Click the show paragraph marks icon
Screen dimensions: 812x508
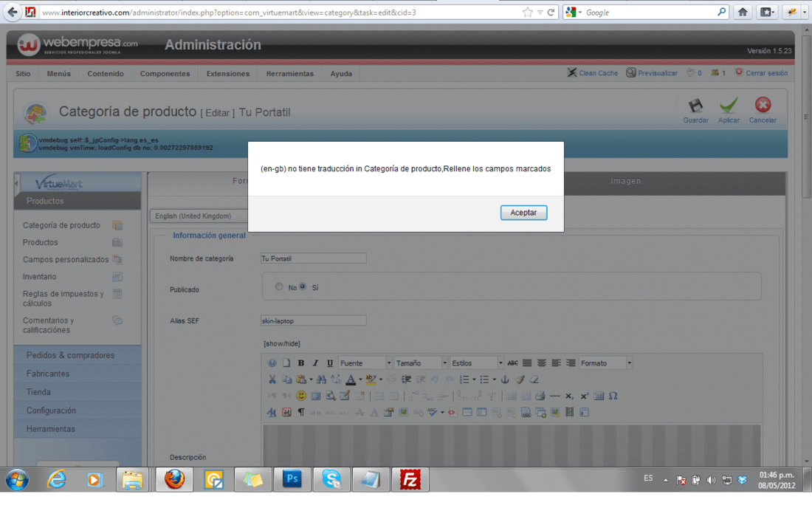pos(301,413)
